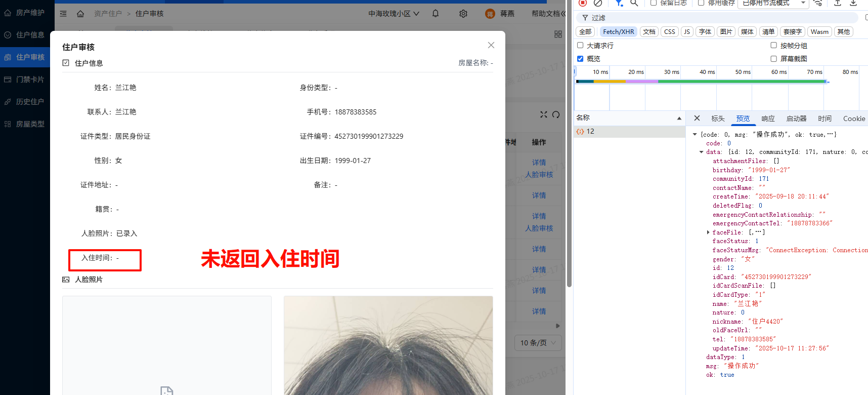The height and width of the screenshot is (395, 868).
Task: Toggle 全部 filter chip
Action: pos(585,31)
